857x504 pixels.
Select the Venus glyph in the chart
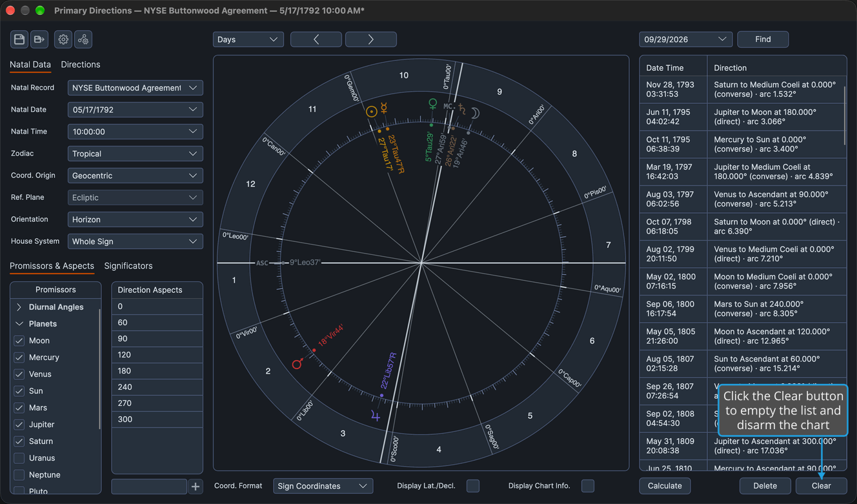tap(433, 103)
